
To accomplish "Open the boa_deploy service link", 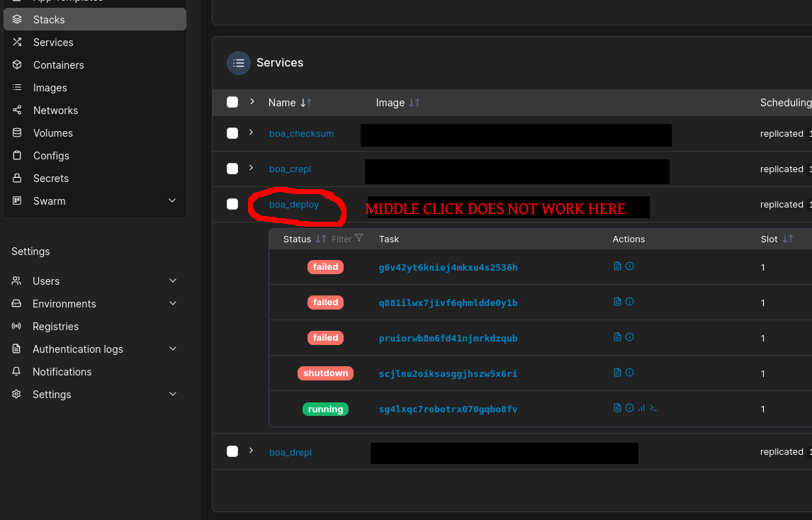I will [x=293, y=204].
